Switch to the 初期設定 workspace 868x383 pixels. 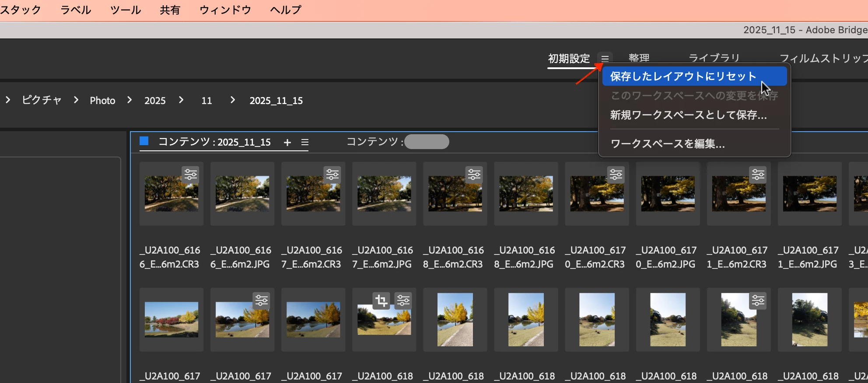(x=569, y=58)
